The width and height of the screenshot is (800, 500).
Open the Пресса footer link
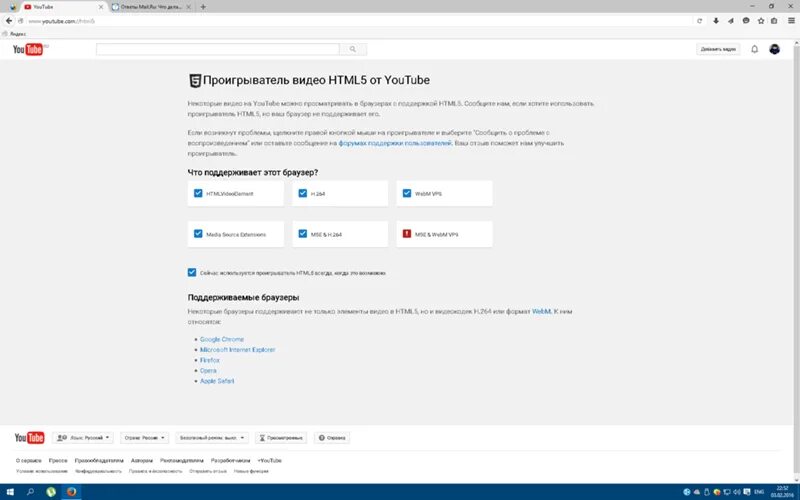pos(58,460)
